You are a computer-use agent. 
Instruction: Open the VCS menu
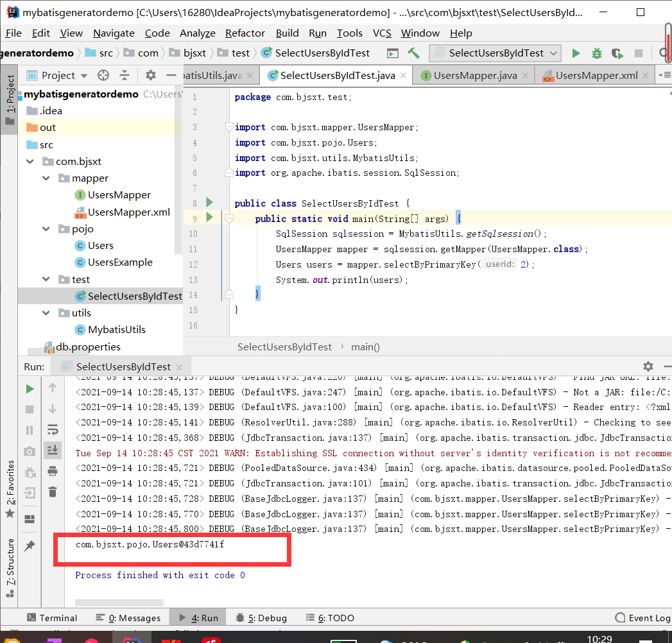coord(382,33)
